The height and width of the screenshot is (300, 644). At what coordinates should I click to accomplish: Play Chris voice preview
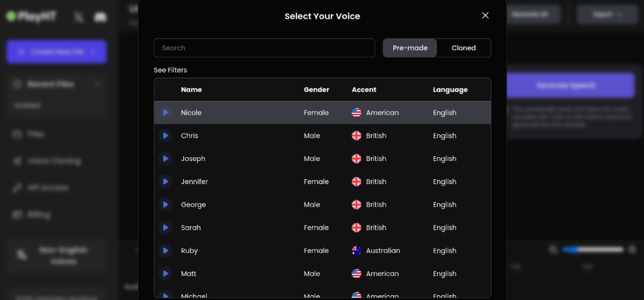tap(165, 136)
